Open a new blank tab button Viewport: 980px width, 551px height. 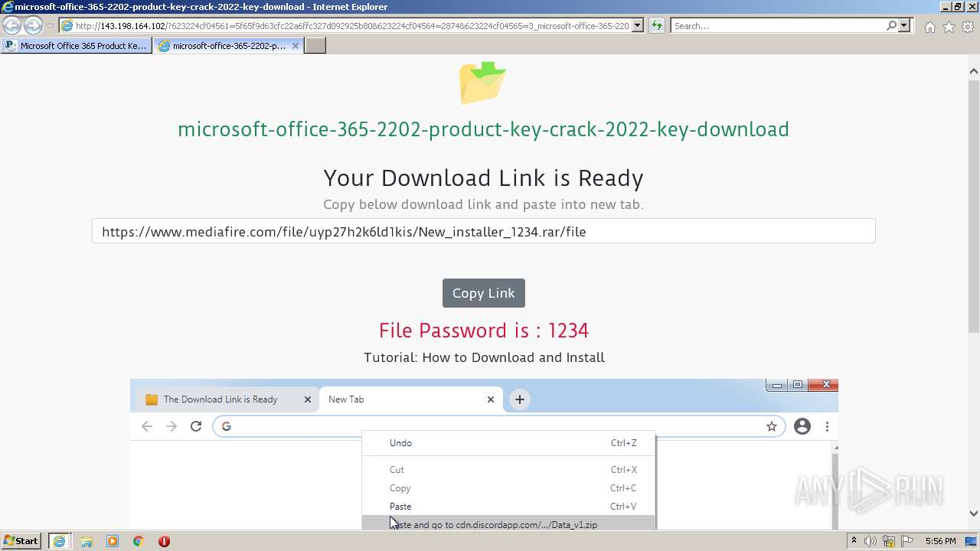click(x=315, y=45)
